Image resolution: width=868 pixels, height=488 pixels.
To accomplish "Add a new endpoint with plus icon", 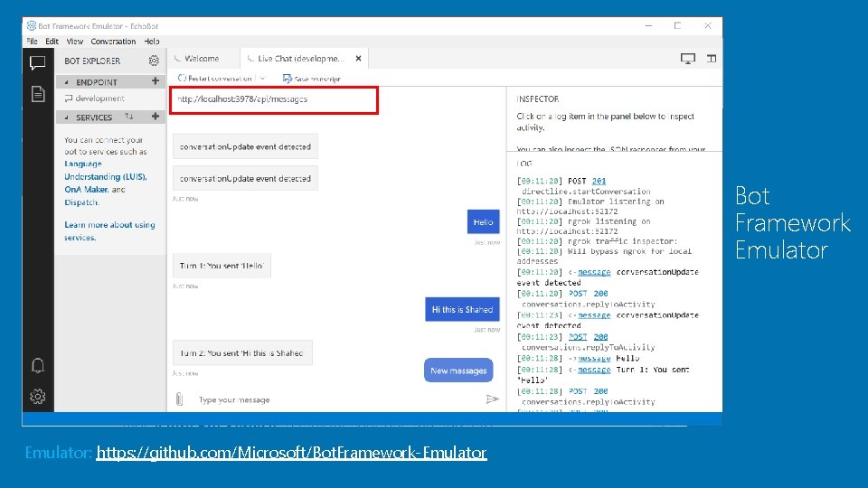I will click(x=156, y=81).
